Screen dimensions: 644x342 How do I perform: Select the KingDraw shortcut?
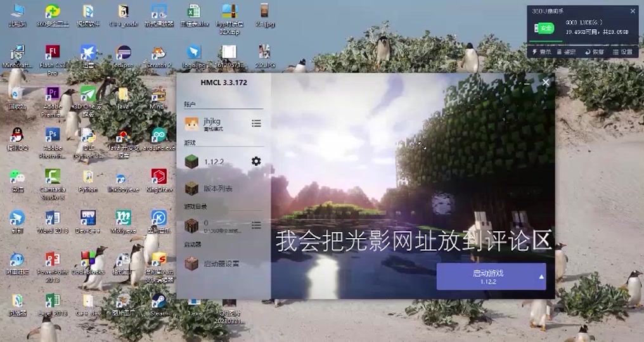pos(158,180)
